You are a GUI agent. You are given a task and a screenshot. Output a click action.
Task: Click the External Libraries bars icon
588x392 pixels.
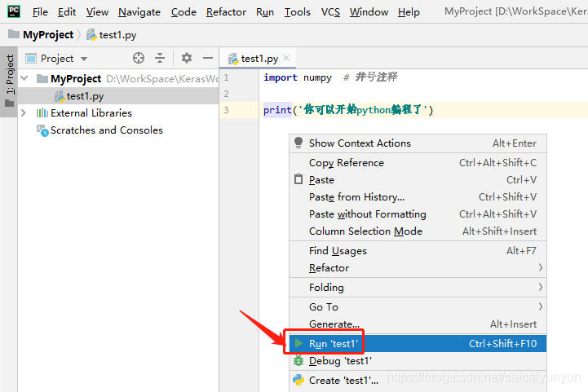(x=42, y=112)
